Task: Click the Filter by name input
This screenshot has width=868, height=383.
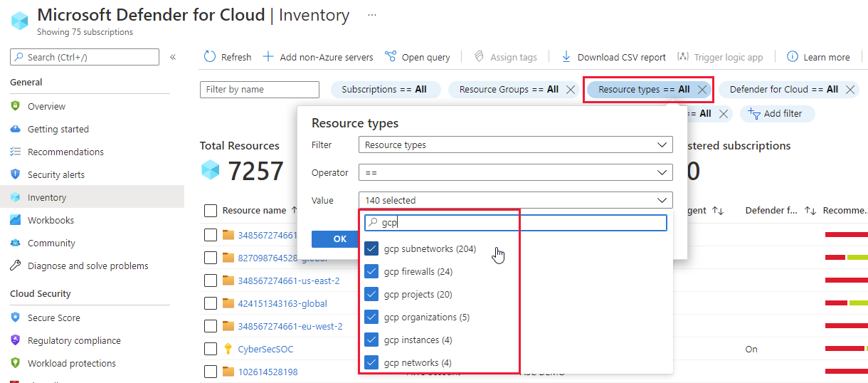Action: click(x=260, y=90)
